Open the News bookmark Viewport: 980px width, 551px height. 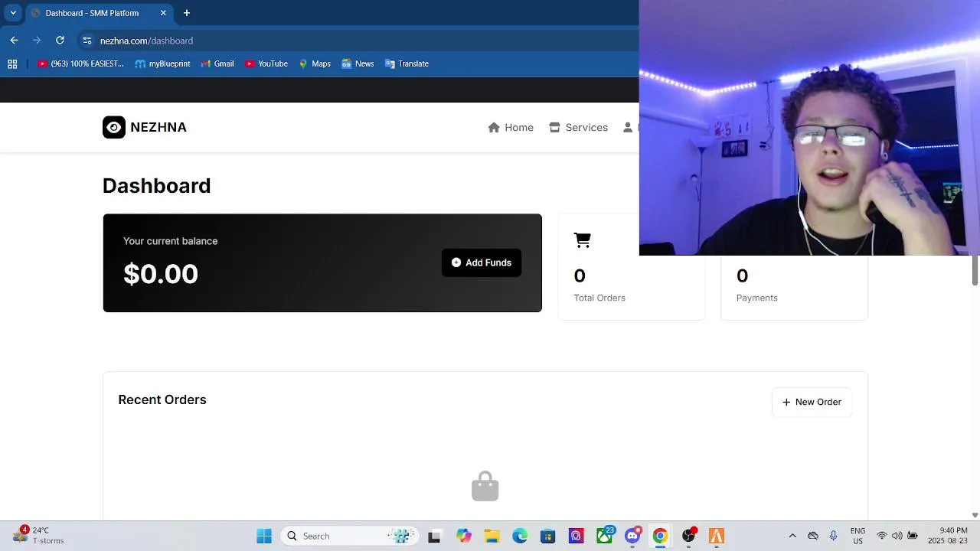(358, 64)
